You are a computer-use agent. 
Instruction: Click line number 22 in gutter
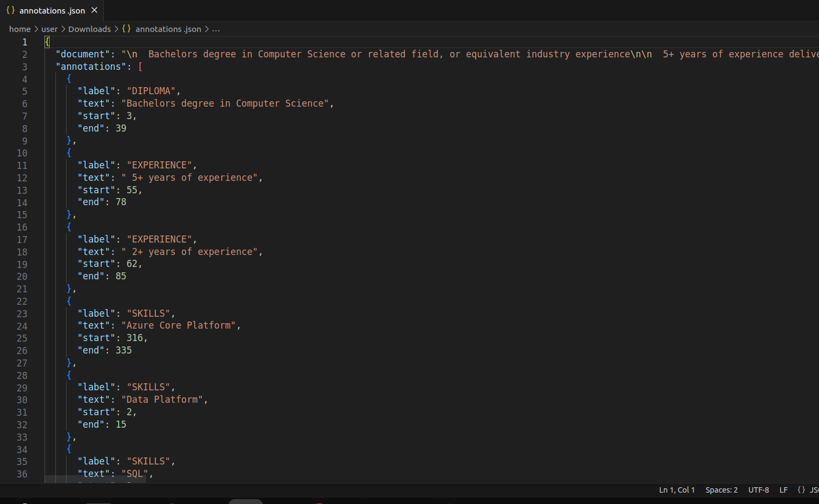[22, 302]
